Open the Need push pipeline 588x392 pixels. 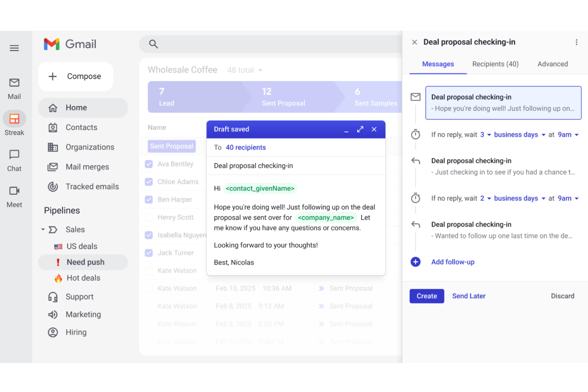[x=83, y=262]
